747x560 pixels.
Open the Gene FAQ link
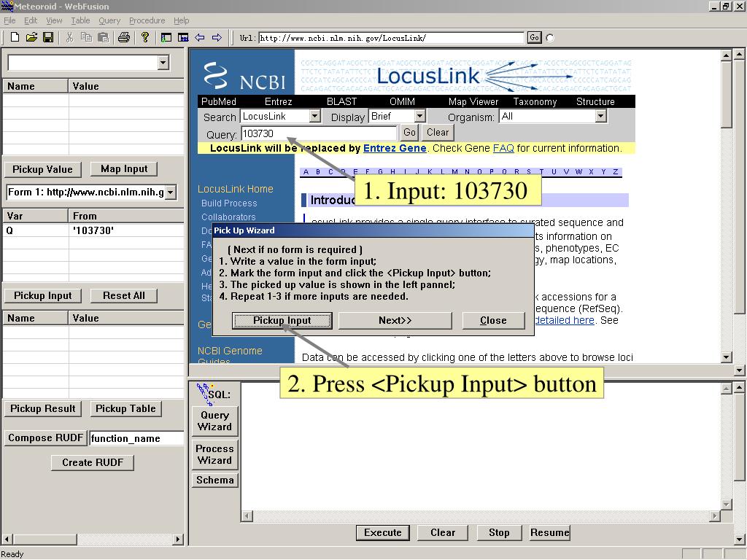[503, 148]
